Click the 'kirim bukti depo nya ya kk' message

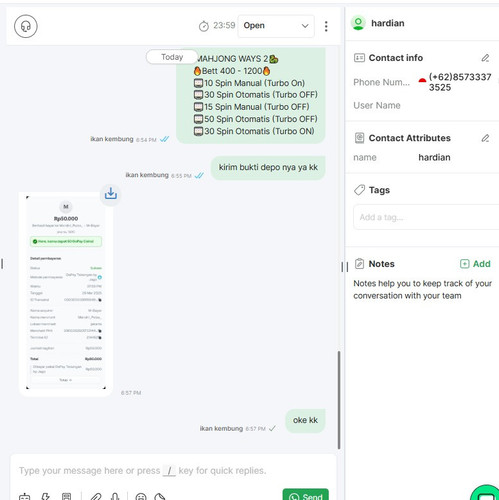(268, 167)
